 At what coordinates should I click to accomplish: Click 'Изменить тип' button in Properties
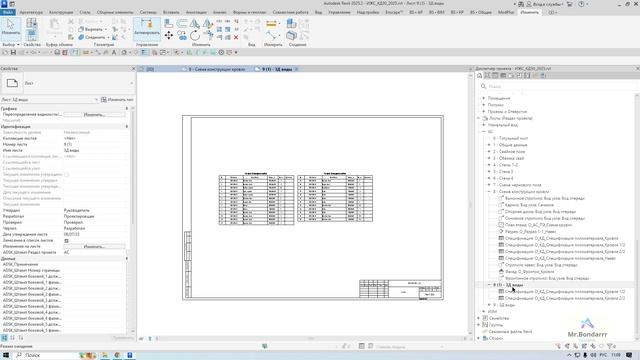point(117,100)
